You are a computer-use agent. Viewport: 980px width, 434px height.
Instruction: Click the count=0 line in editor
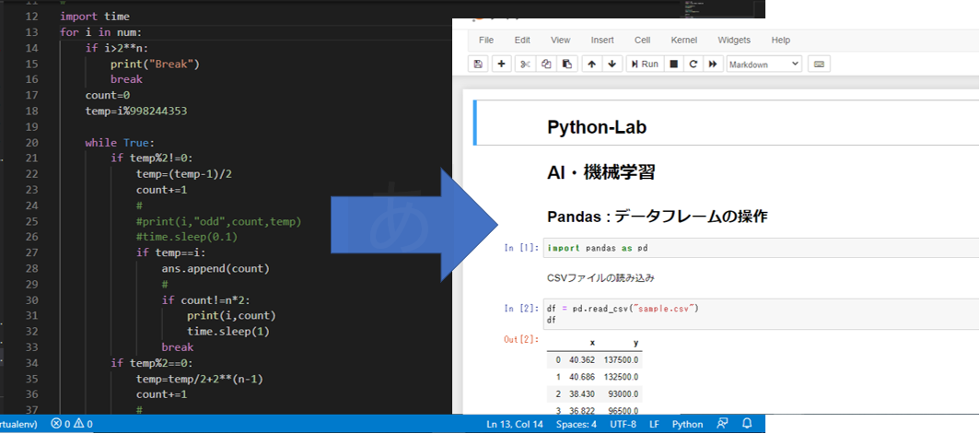108,96
